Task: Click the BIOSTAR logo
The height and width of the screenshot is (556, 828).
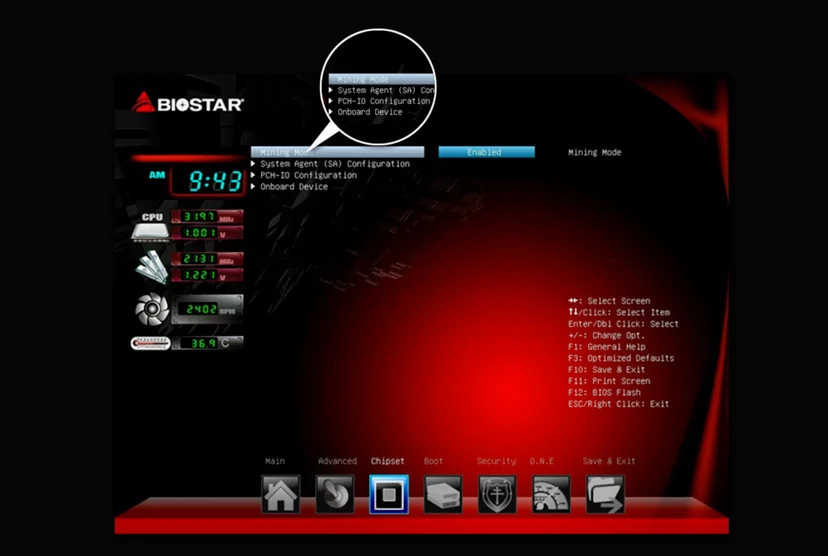Action: 187,102
